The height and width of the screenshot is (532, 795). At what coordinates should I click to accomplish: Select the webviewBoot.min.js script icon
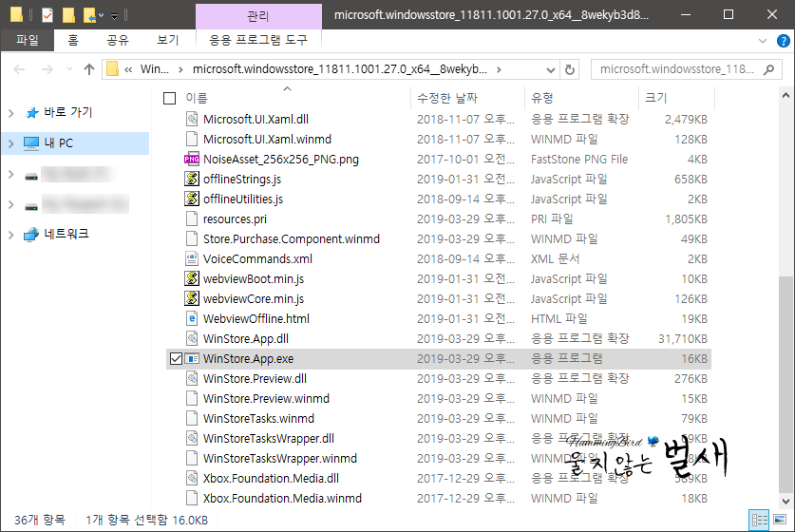pos(192,279)
